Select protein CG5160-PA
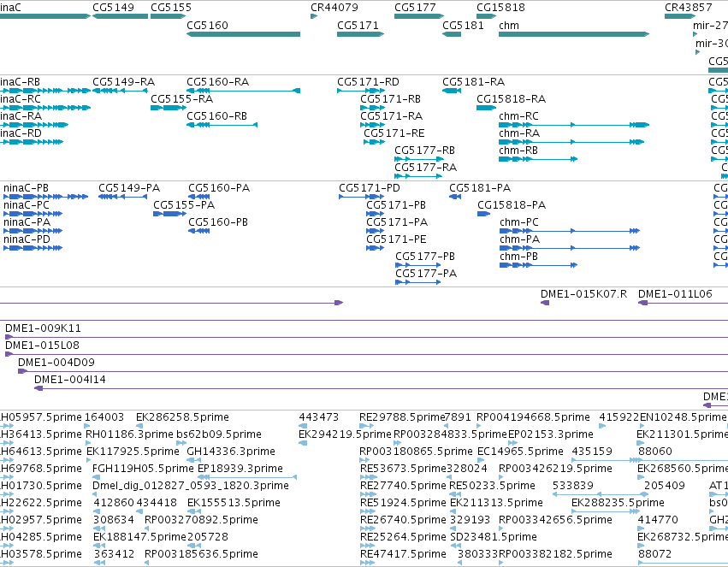Viewport: 728px width, 567px height. coord(199,197)
